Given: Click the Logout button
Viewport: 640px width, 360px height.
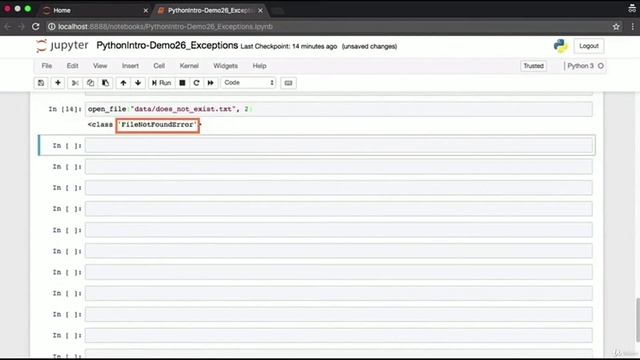Looking at the screenshot, I should (x=589, y=46).
